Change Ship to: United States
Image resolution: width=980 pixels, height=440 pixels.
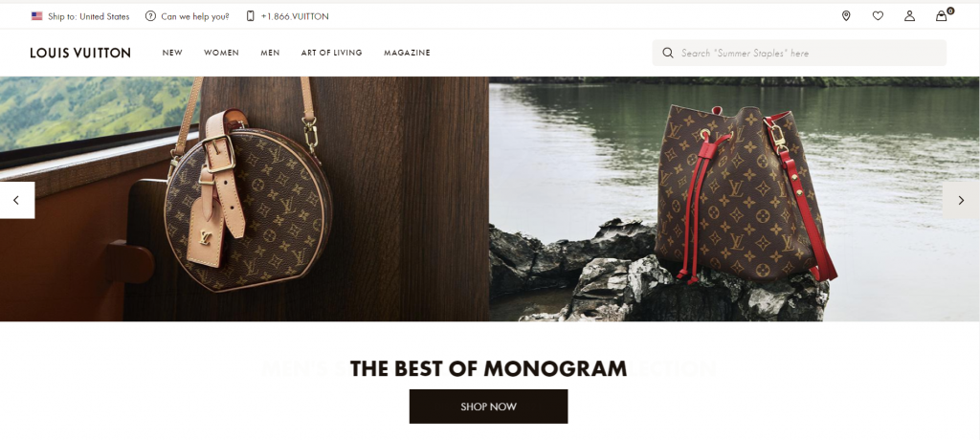pyautogui.click(x=89, y=17)
